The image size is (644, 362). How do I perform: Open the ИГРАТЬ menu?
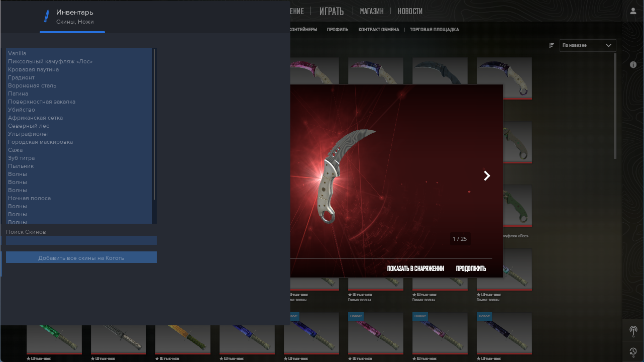pyautogui.click(x=332, y=11)
